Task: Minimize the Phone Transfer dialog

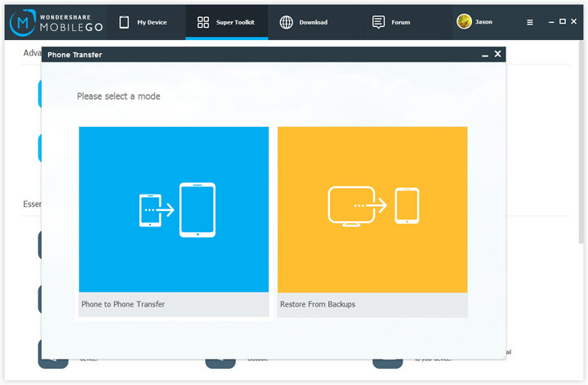Action: pyautogui.click(x=485, y=56)
